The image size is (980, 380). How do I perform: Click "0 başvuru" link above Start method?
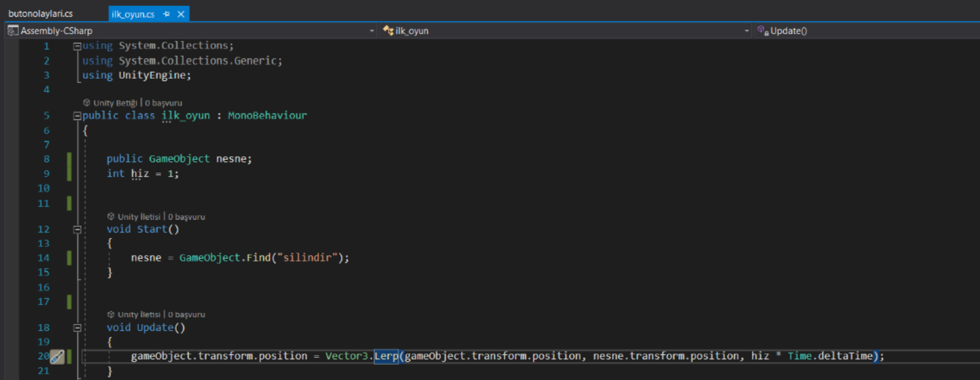point(187,217)
